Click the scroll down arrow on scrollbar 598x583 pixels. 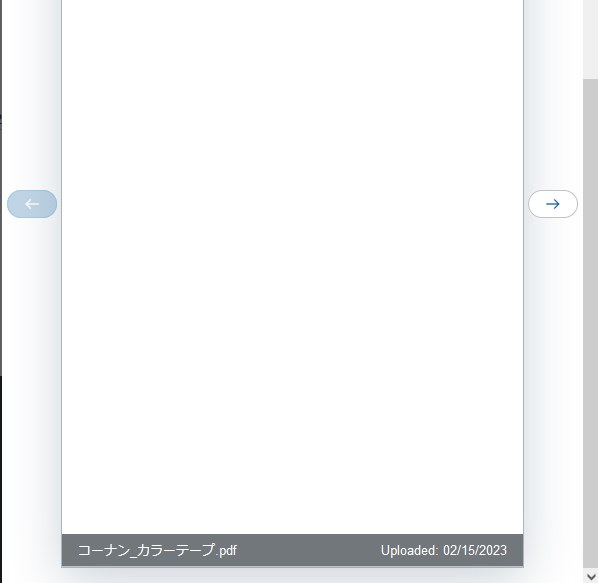pyautogui.click(x=590, y=577)
